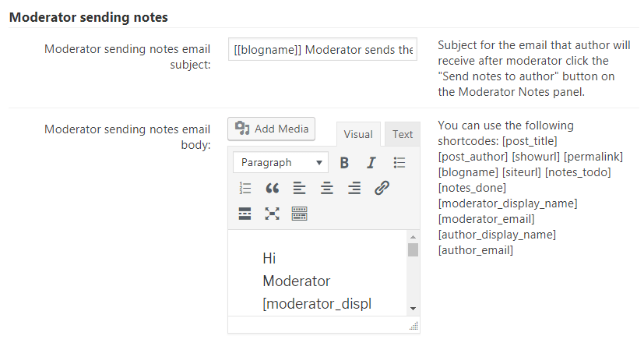Toggle the kitchen sink toolbar
Image resolution: width=644 pixels, height=350 pixels.
coord(300,214)
